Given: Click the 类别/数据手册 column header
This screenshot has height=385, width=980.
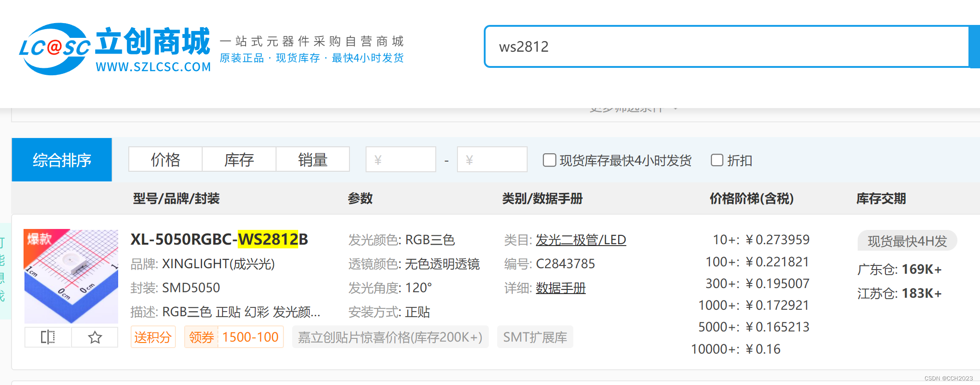Looking at the screenshot, I should pos(542,199).
